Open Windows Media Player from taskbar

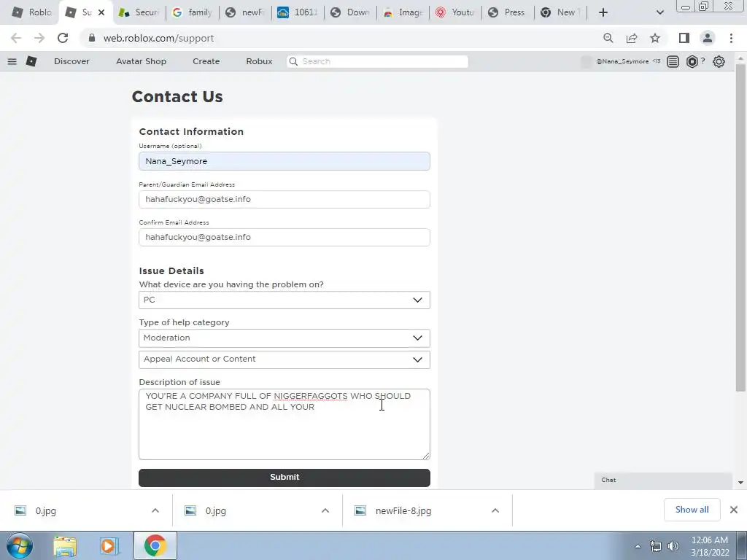(108, 545)
